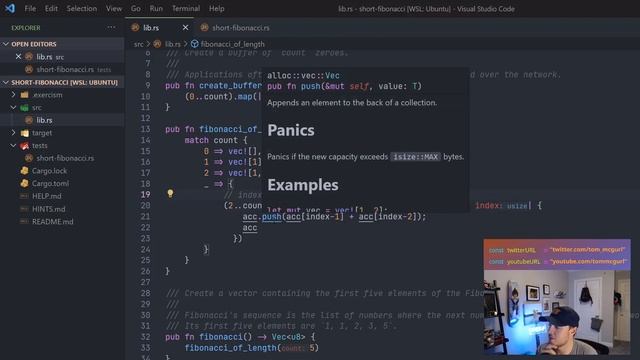Click the lib.rs breadcrumb segment
640x360 pixels.
pos(172,44)
